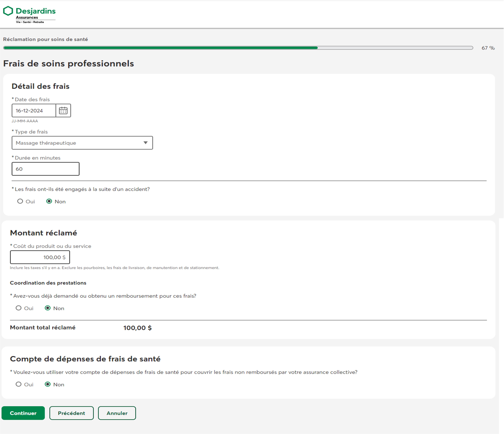Open the calendar date picker icon
This screenshot has width=504, height=434.
(x=63, y=111)
